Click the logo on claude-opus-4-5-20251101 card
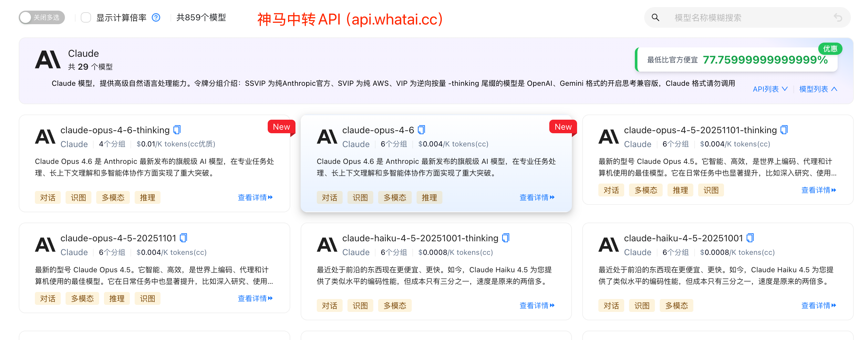 [x=45, y=245]
